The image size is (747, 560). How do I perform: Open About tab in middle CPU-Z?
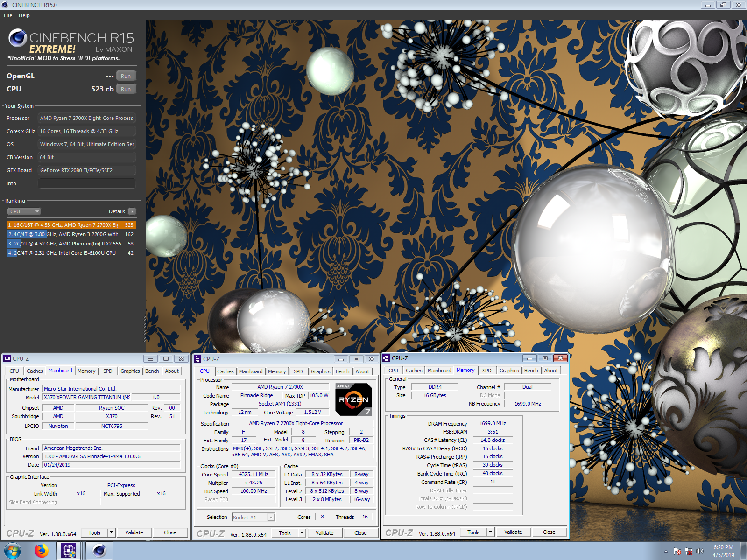(x=362, y=371)
